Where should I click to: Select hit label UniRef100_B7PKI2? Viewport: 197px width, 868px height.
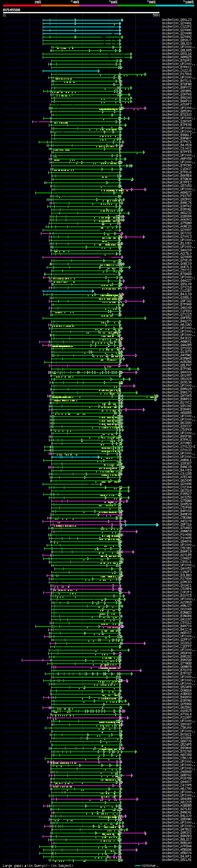point(177,67)
